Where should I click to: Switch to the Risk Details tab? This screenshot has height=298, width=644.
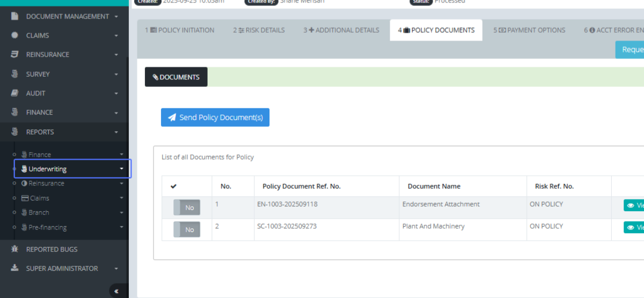(x=259, y=30)
